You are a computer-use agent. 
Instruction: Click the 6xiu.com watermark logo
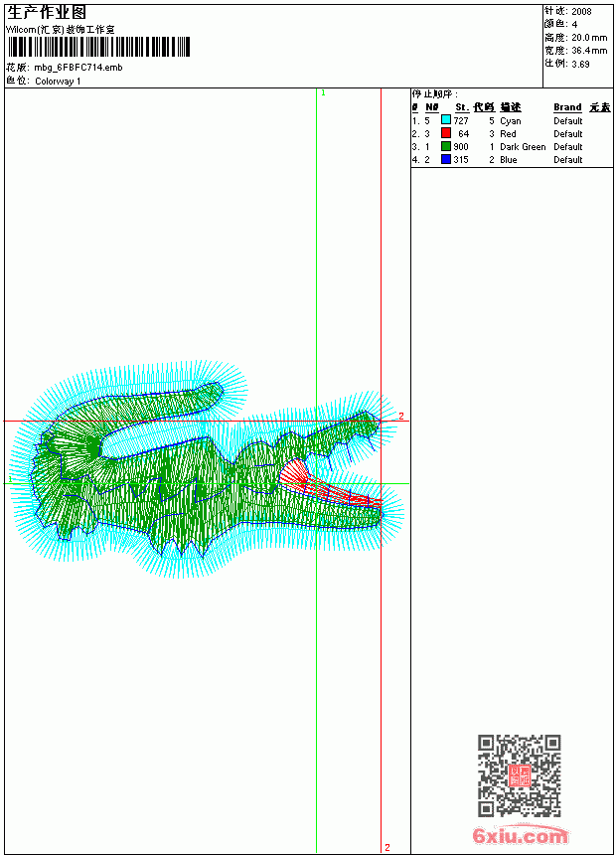520,835
